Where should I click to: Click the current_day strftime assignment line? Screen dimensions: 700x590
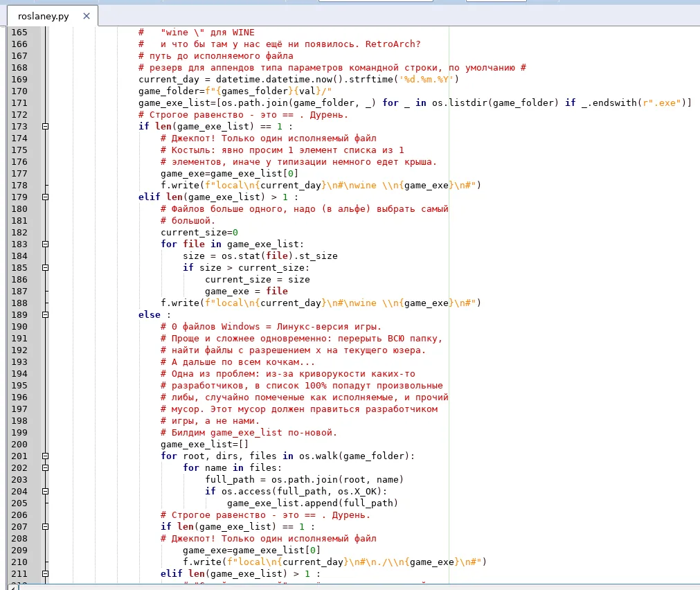(x=298, y=80)
